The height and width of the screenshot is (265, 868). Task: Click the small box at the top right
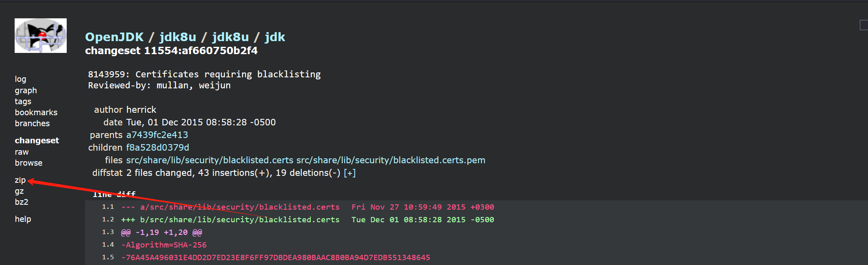tap(864, 25)
